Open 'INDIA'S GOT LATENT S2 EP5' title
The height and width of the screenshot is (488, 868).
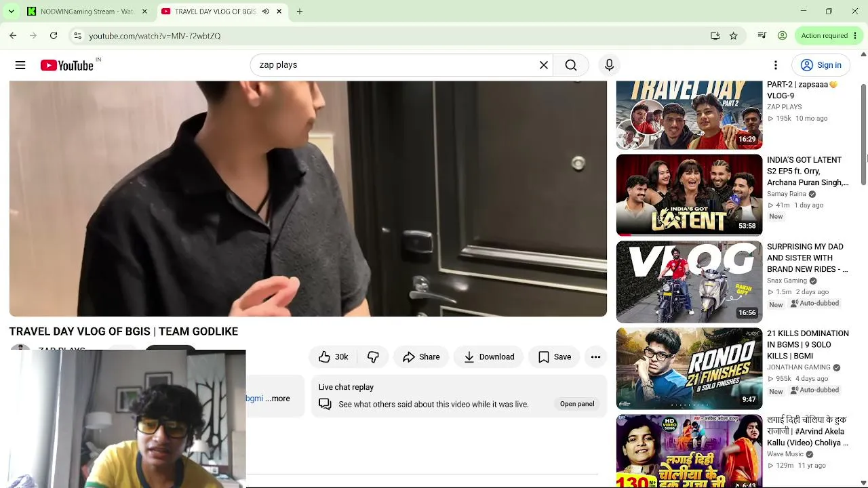pyautogui.click(x=808, y=171)
